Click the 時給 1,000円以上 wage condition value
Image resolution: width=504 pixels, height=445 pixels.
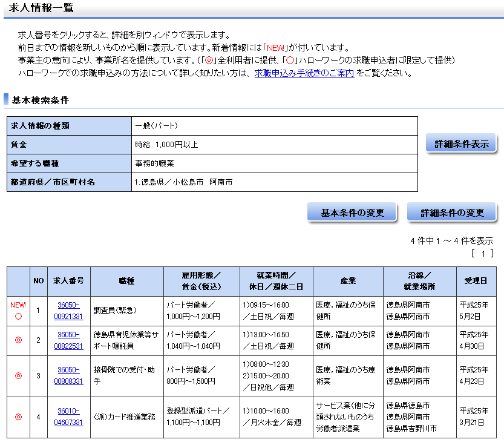click(166, 145)
